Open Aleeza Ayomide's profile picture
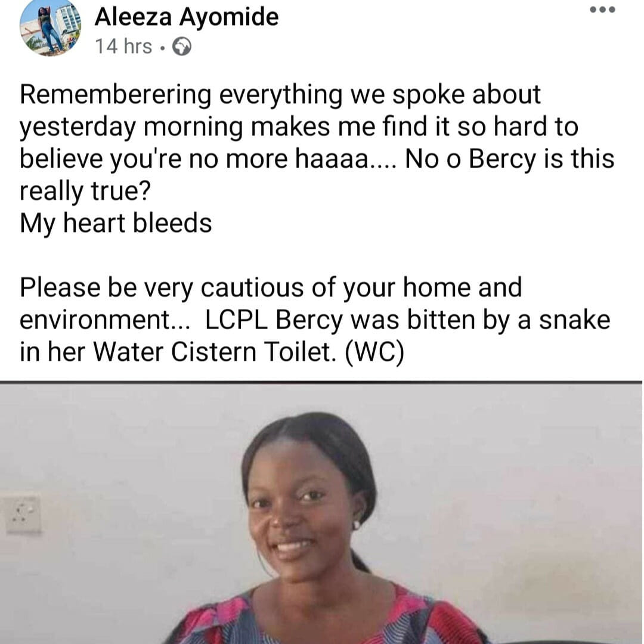The width and height of the screenshot is (644, 644). pyautogui.click(x=50, y=27)
